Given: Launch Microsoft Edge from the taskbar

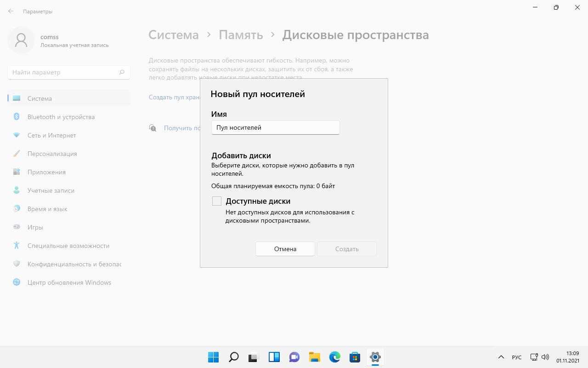Looking at the screenshot, I should coord(334,357).
